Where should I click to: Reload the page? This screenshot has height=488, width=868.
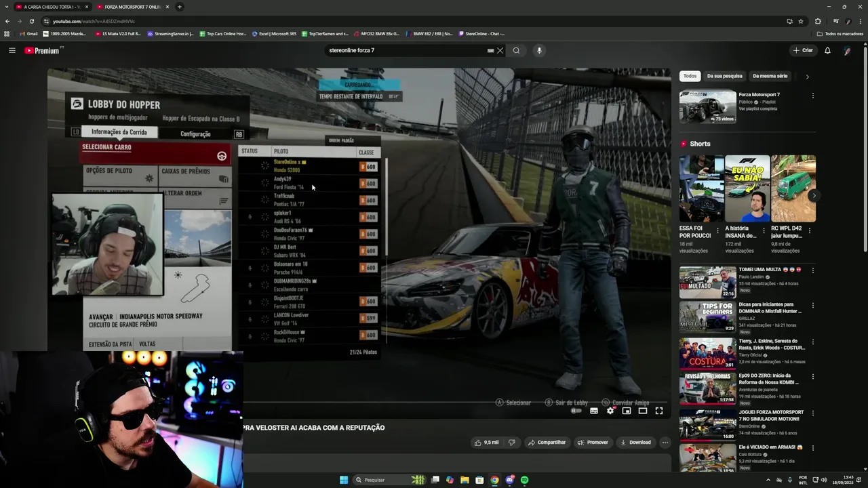[31, 21]
